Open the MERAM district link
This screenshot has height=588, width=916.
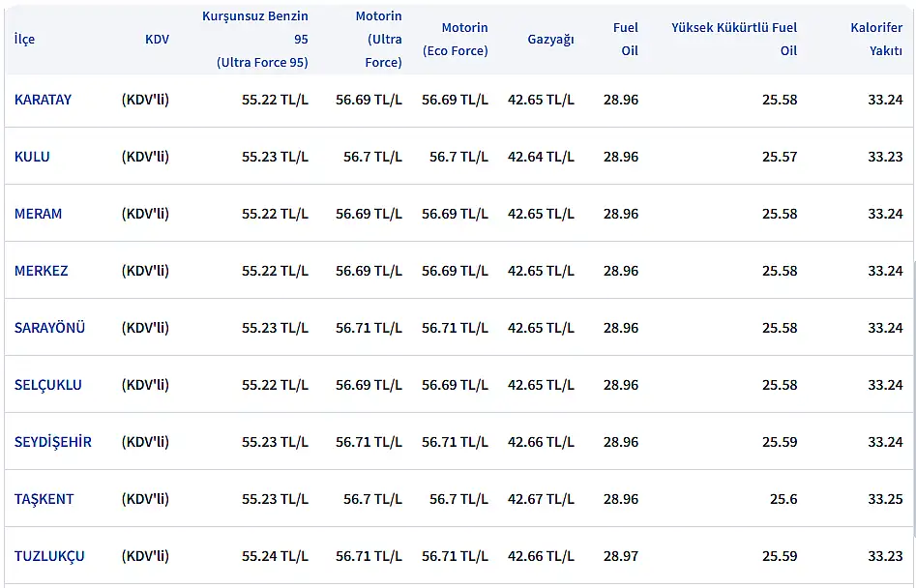(38, 214)
